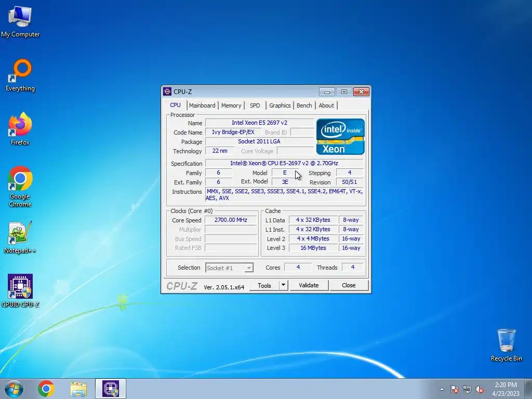Click the Threads count value

pyautogui.click(x=353, y=268)
